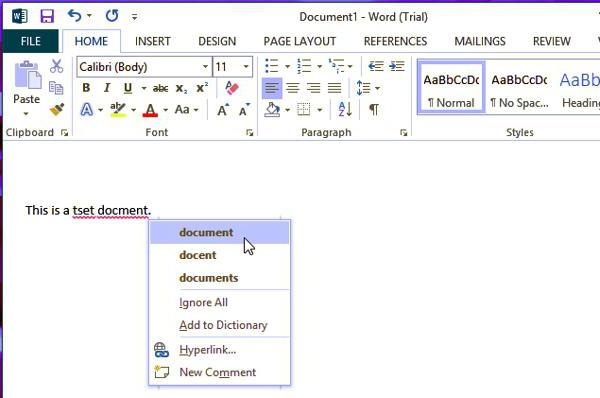The height and width of the screenshot is (398, 600).
Task: Customize the Quick Access Toolbar
Action: pyautogui.click(x=134, y=17)
